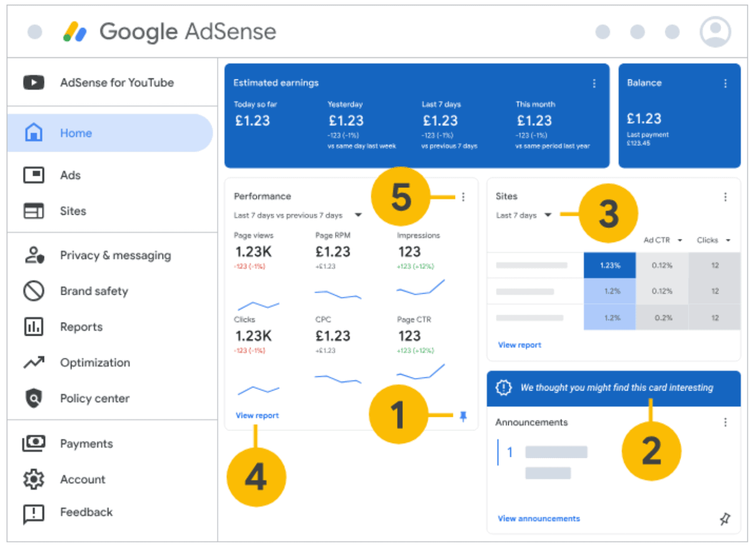Click the Privacy & messaging person icon

point(34,255)
